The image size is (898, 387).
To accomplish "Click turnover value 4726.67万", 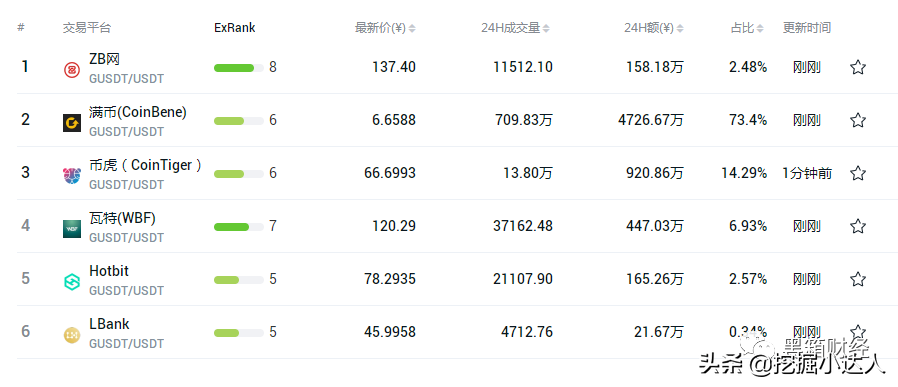I will [x=651, y=120].
